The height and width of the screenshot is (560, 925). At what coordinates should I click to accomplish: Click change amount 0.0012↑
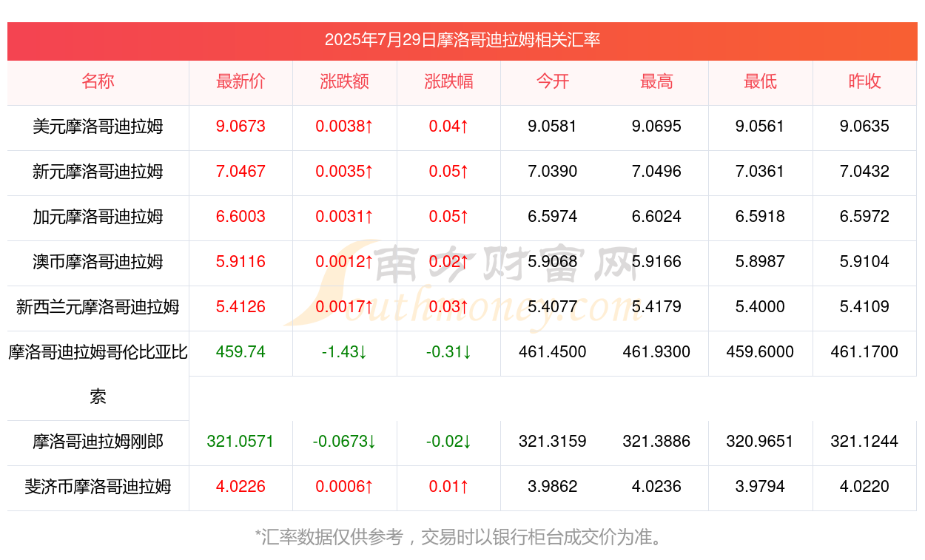click(x=345, y=262)
